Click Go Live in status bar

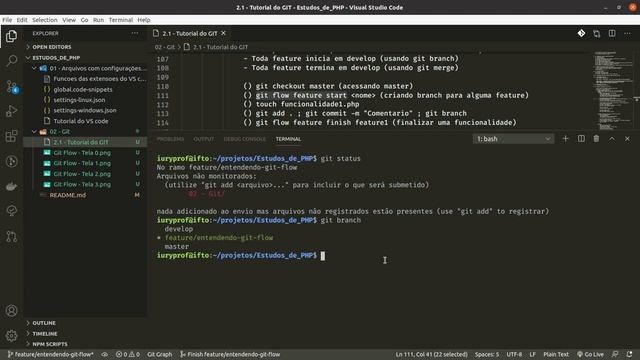click(x=590, y=354)
